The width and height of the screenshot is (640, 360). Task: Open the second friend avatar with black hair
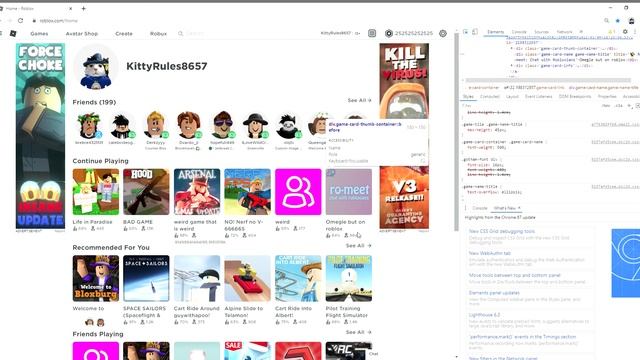pyautogui.click(x=122, y=126)
